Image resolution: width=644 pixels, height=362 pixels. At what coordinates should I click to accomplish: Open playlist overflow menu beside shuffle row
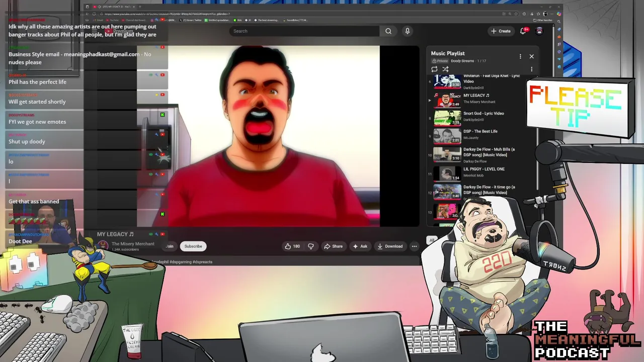[x=531, y=69]
